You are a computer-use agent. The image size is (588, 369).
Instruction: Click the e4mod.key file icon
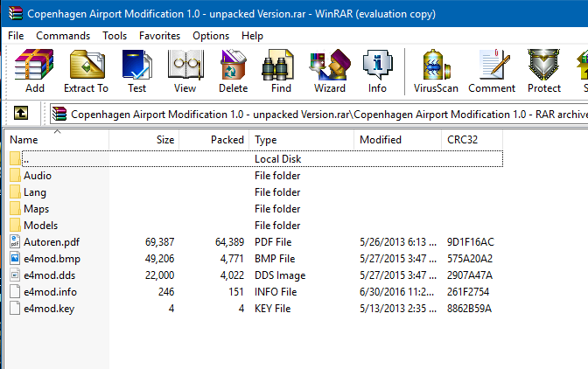(x=15, y=308)
